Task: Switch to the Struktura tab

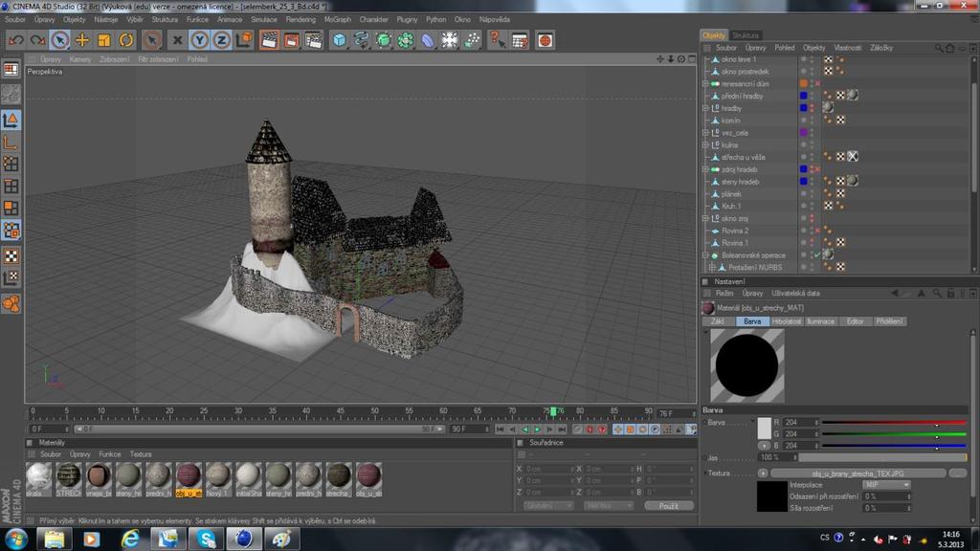Action: [746, 35]
